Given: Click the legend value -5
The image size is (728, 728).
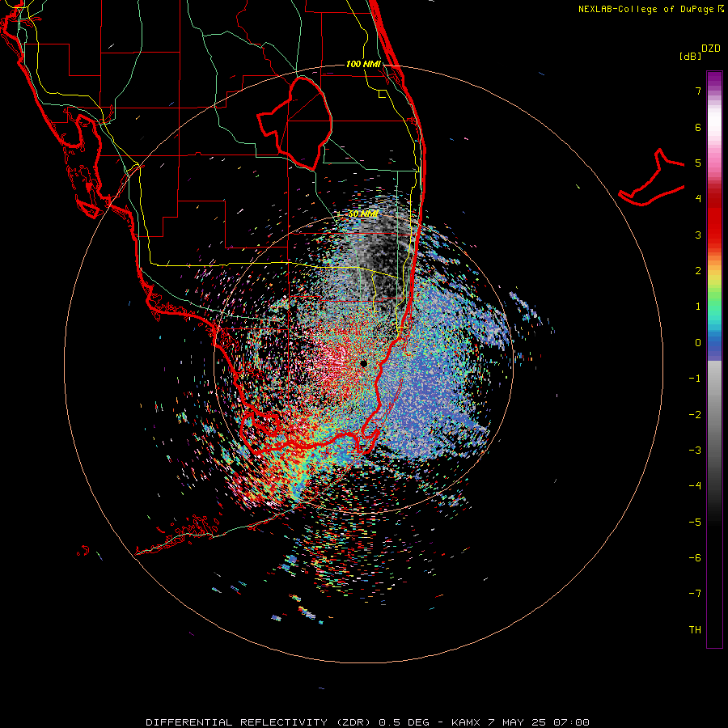Looking at the screenshot, I should (x=695, y=523).
